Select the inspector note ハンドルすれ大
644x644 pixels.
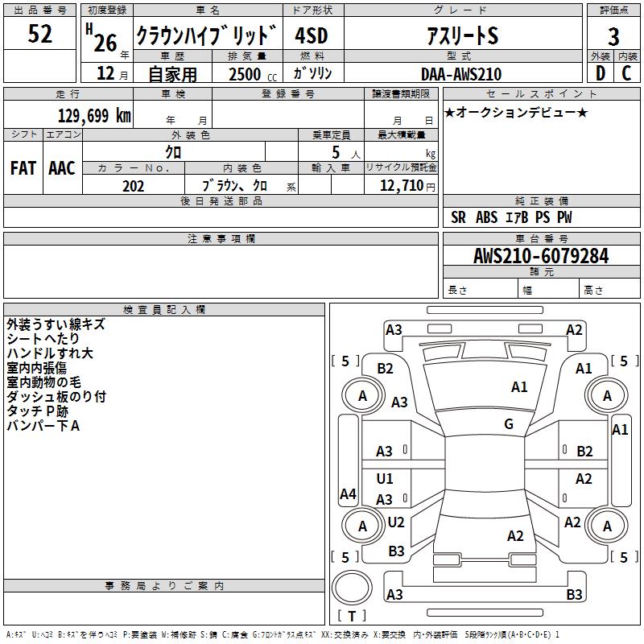coord(50,353)
